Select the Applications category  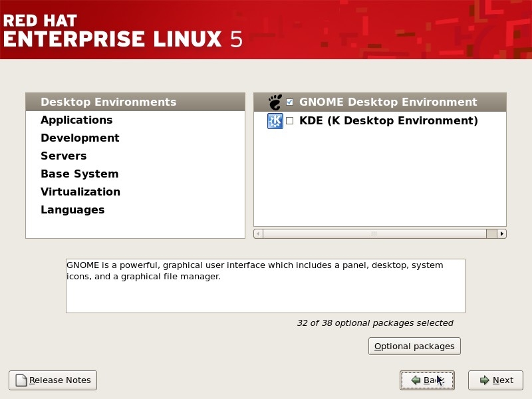pos(136,120)
